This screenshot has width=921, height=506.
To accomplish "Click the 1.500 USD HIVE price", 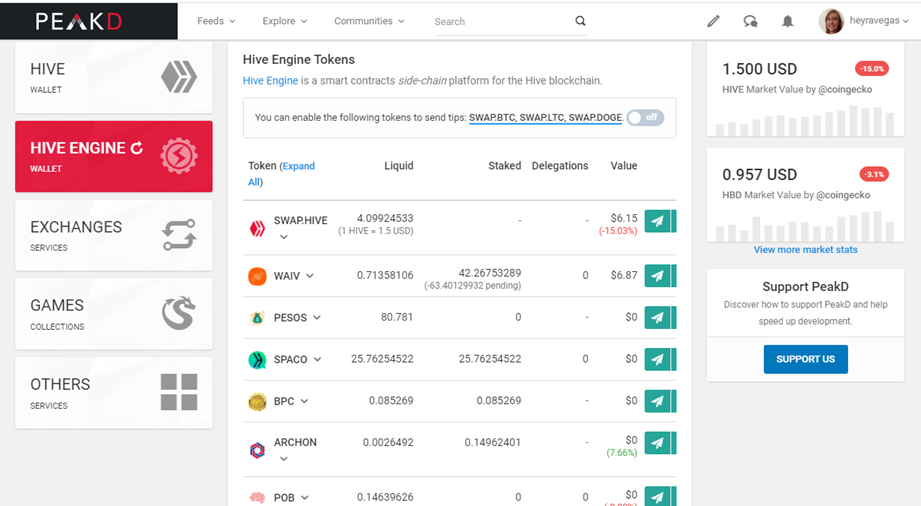I will click(759, 69).
